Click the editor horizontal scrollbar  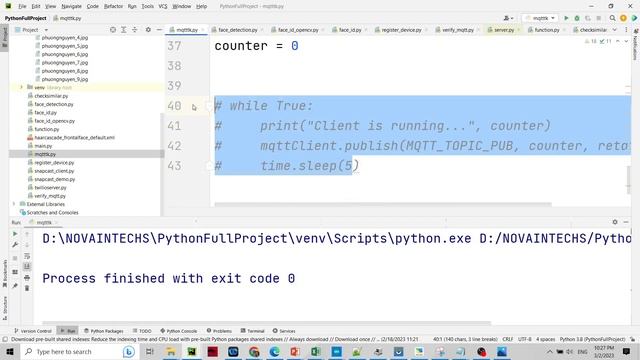383,204
